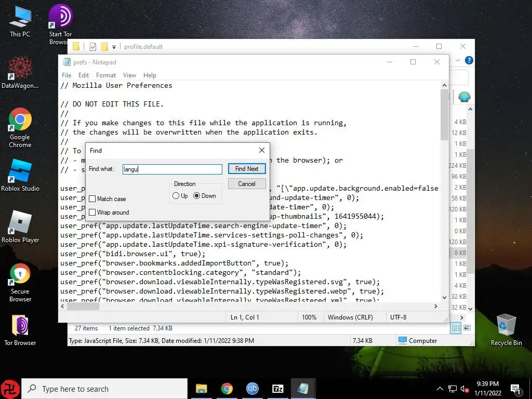Click the "DO NOT EDIT THIS FILE" line
532x399 pixels.
point(112,104)
